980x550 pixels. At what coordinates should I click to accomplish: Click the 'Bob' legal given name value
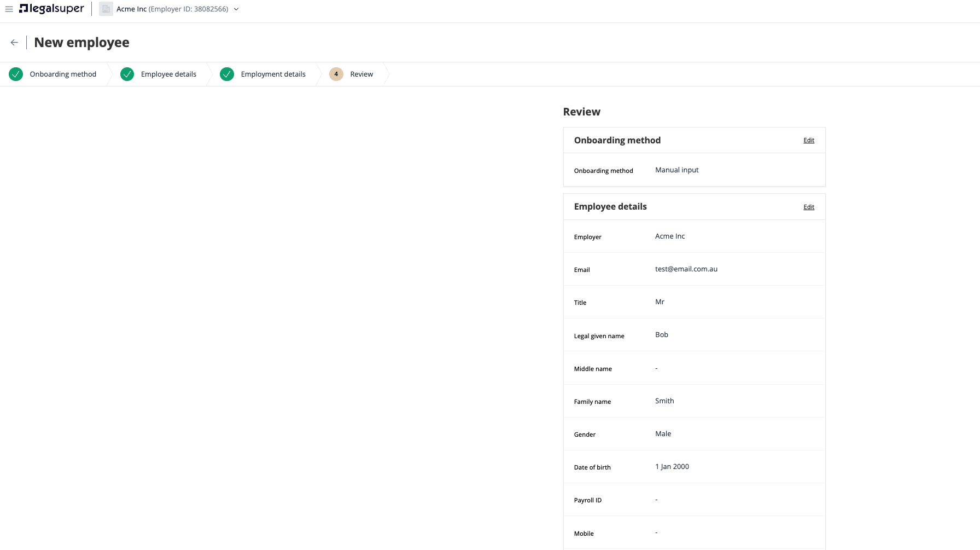662,335
